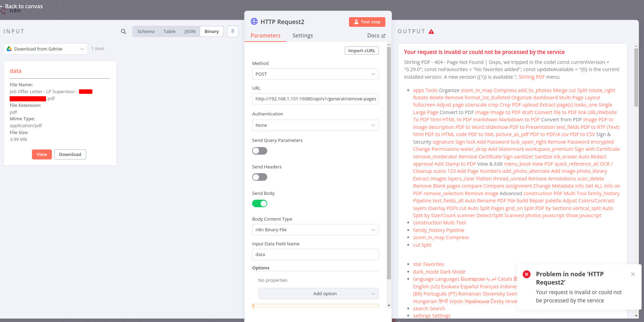The height and width of the screenshot is (322, 644).
Task: Click the 'application/pdf' mime type value
Action: (x=26, y=125)
